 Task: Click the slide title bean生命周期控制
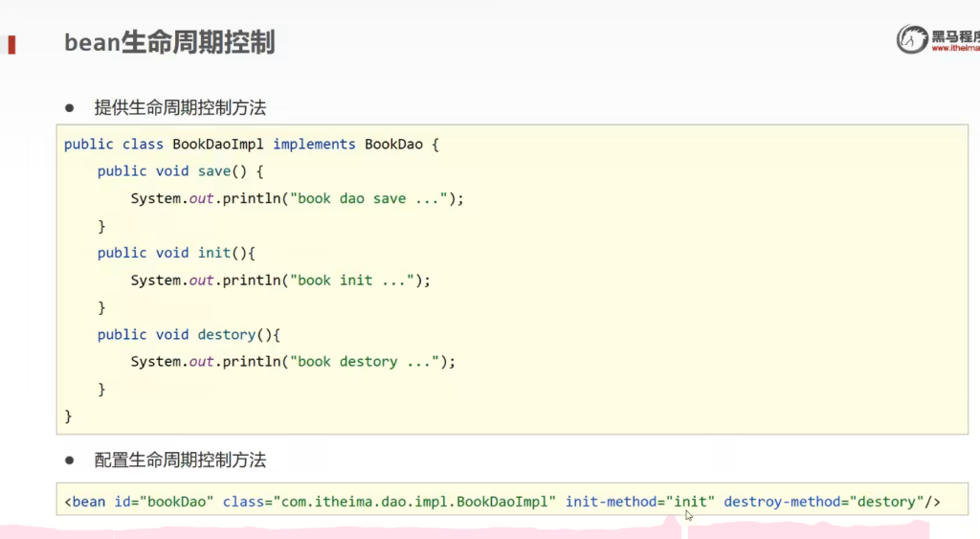coord(168,43)
